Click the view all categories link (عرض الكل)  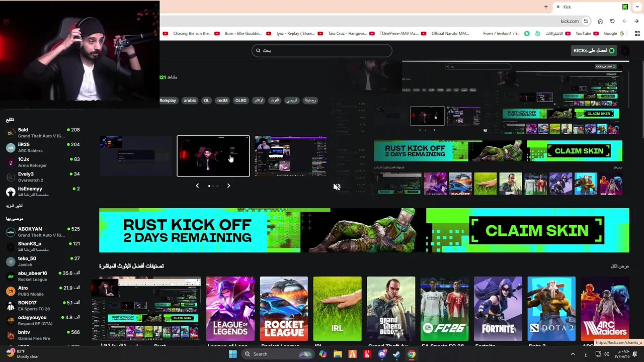click(x=620, y=266)
